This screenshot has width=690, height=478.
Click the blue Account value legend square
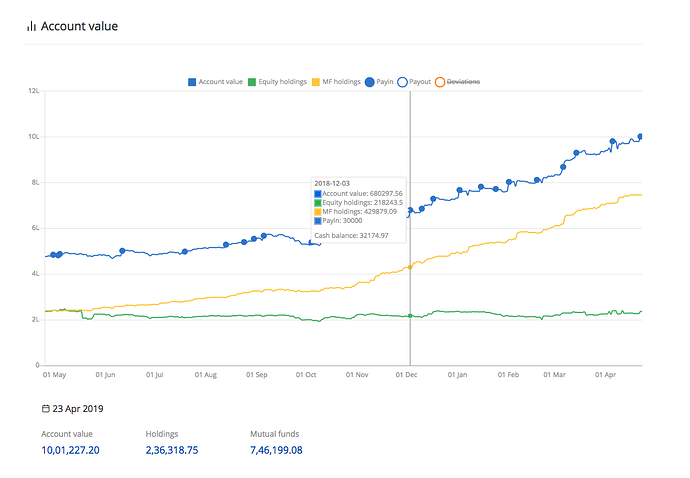tap(192, 81)
